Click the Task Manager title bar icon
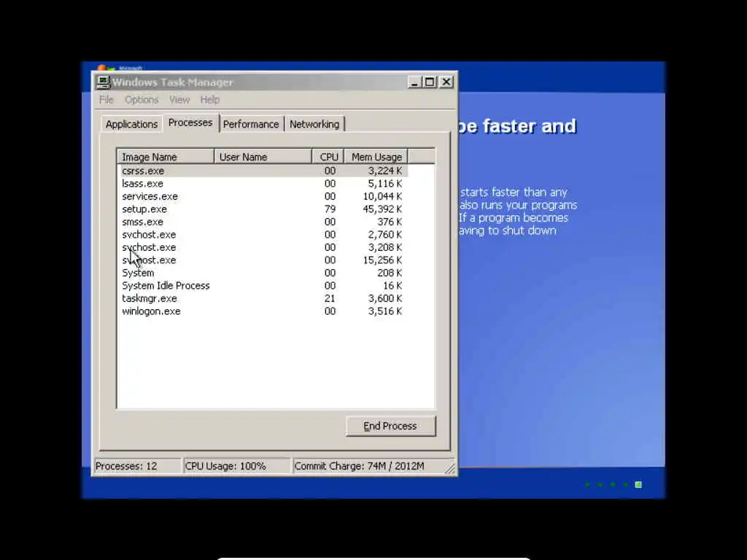The image size is (747, 560). tap(103, 82)
